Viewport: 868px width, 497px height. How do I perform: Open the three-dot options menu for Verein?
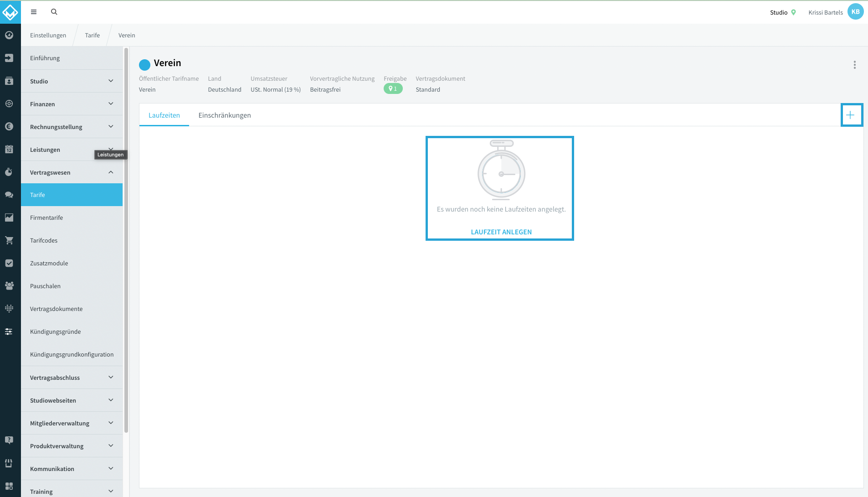click(855, 65)
